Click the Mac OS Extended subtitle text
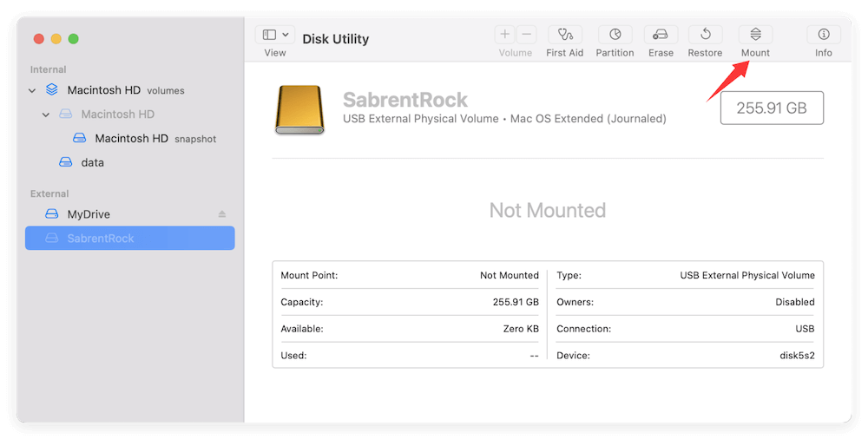 (x=588, y=119)
